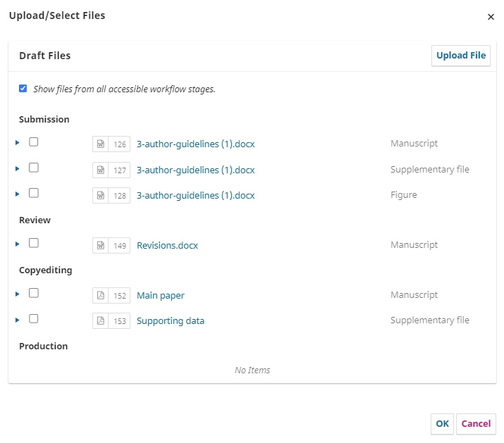Click the PDF icon beside Supporting data
Screen dimensions: 504x443
101,321
